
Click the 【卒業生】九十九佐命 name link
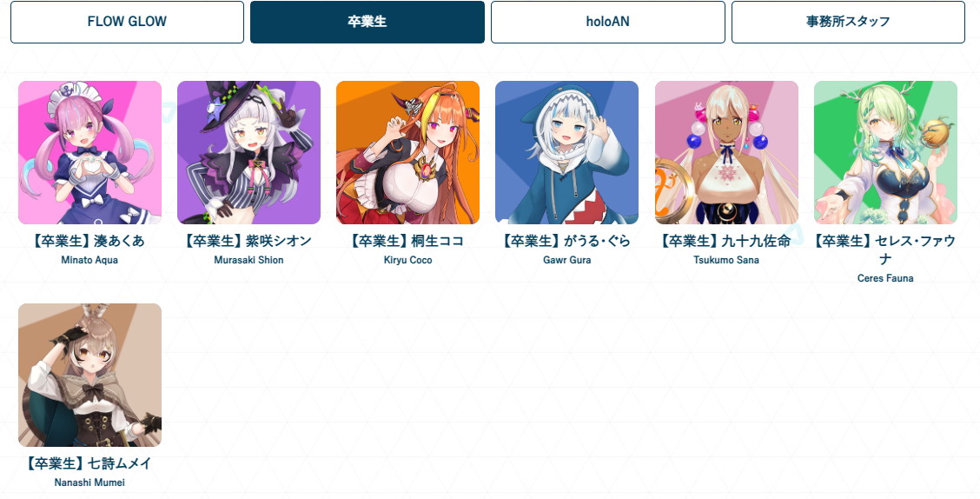(726, 241)
